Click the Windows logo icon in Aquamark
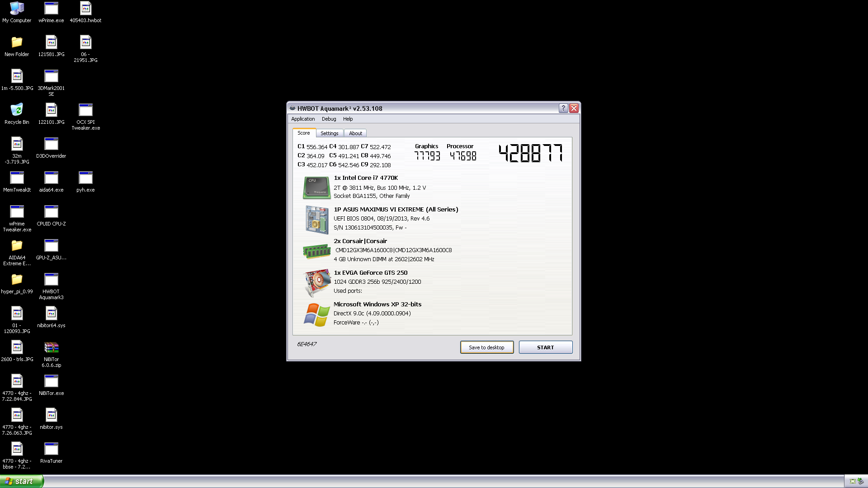The height and width of the screenshot is (488, 868). coord(316,314)
